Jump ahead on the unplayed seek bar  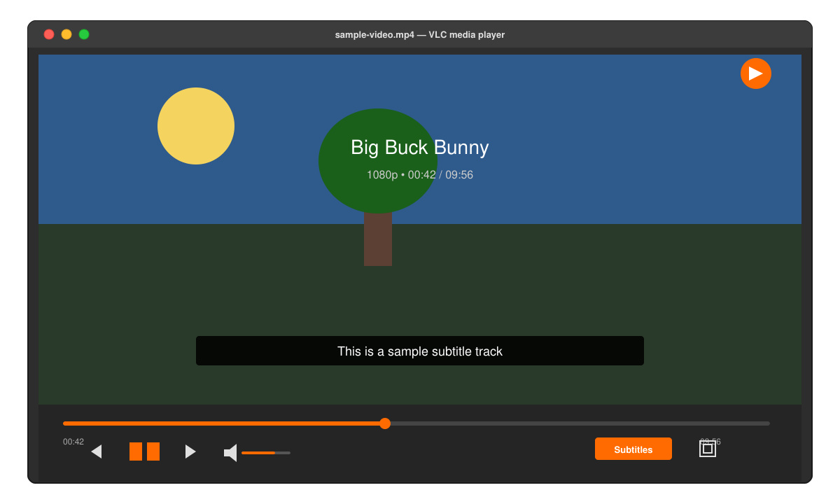(x=580, y=423)
